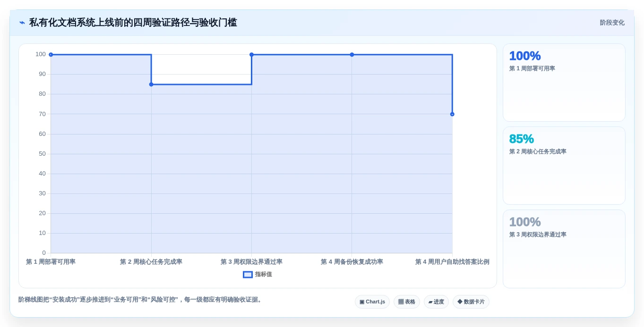Click card caption 第 3 周权限边界通过率
The width and height of the screenshot is (644, 327).
tap(538, 235)
